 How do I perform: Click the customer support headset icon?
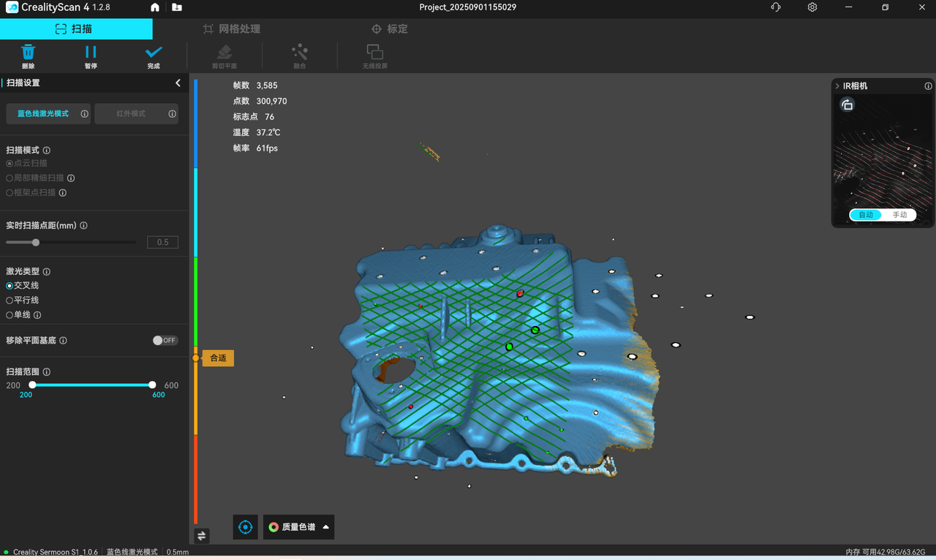776,7
